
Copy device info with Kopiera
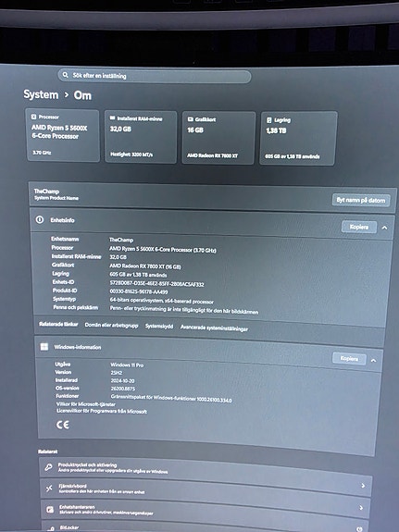point(358,227)
